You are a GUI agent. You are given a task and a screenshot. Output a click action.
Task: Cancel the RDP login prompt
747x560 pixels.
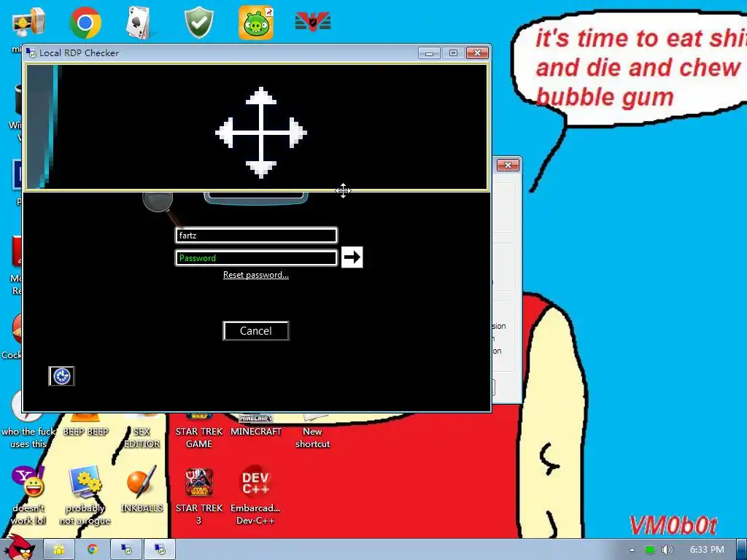point(256,331)
